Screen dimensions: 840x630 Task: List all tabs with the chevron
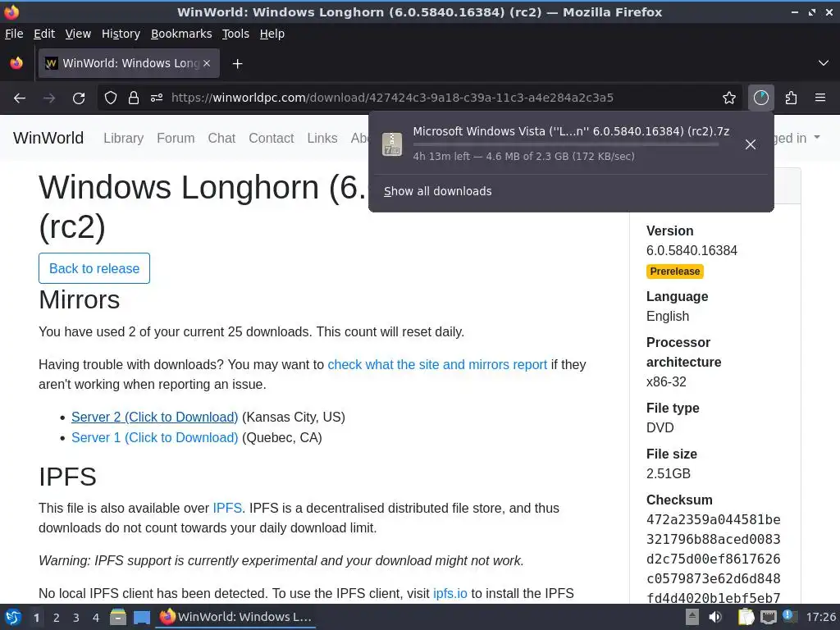tap(824, 63)
